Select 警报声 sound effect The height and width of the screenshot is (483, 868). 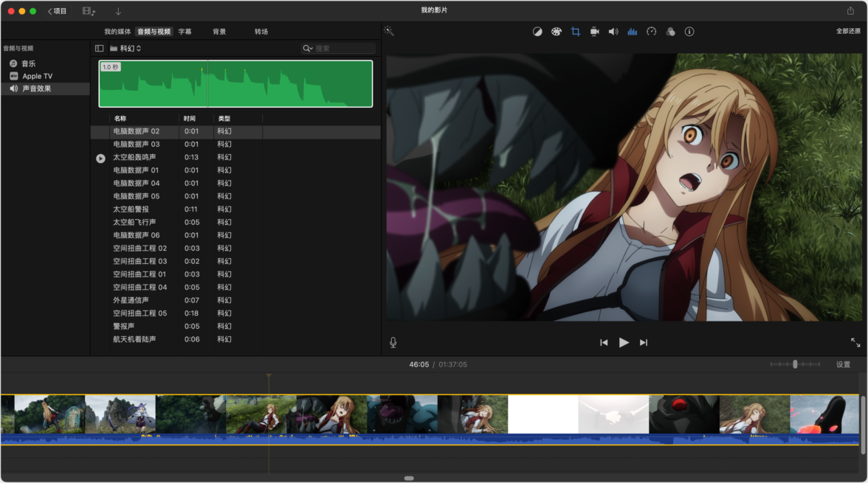click(x=235, y=327)
